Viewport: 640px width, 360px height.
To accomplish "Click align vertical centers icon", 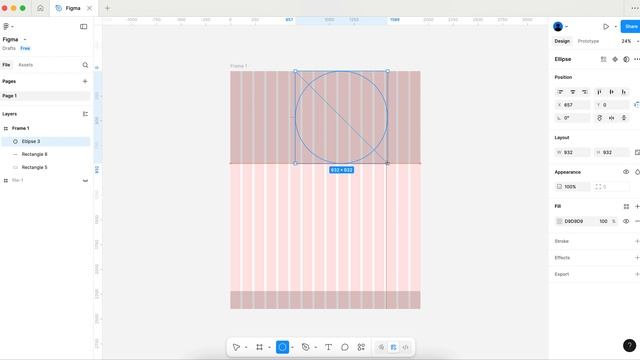I will (611, 92).
